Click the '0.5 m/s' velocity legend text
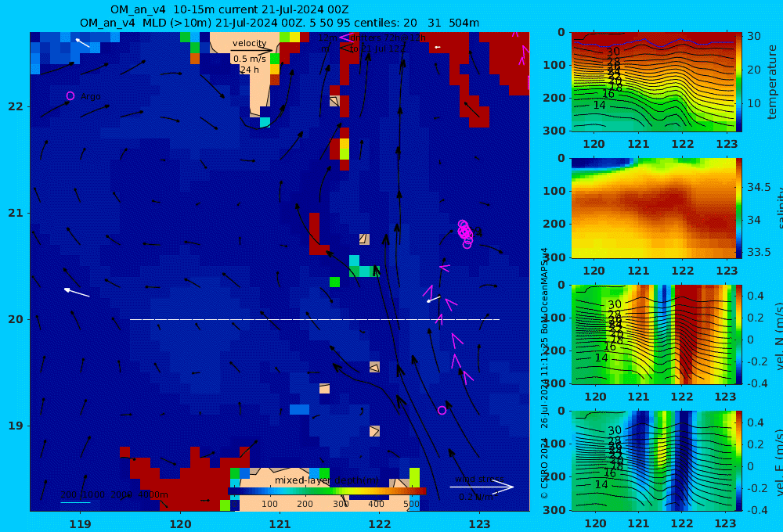This screenshot has height=532, width=783. tap(250, 59)
